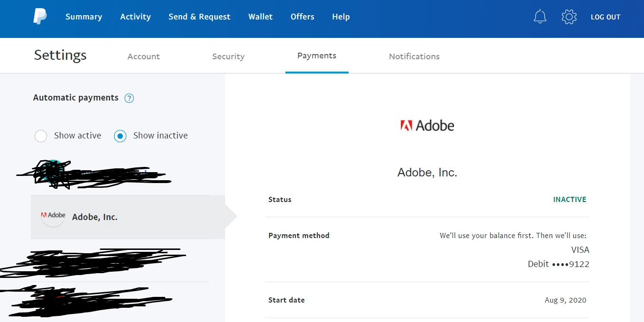Click the Adobe, Inc. heading in details
Viewport: 644px width, 322px height.
(x=427, y=173)
